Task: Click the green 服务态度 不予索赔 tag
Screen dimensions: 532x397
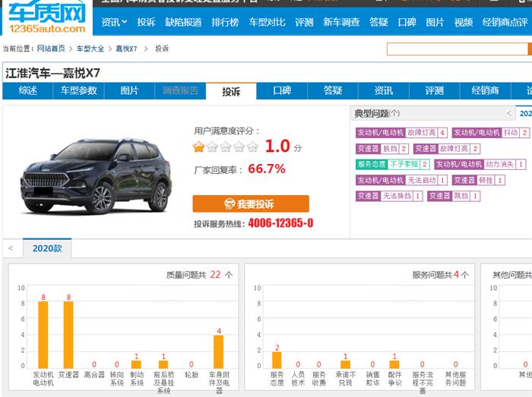Action: (393, 165)
